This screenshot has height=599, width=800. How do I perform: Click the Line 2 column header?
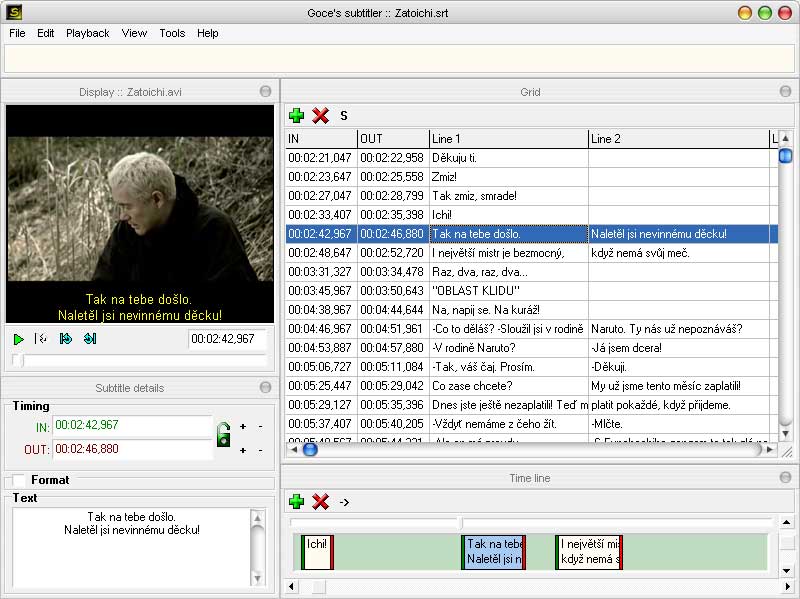pyautogui.click(x=679, y=139)
